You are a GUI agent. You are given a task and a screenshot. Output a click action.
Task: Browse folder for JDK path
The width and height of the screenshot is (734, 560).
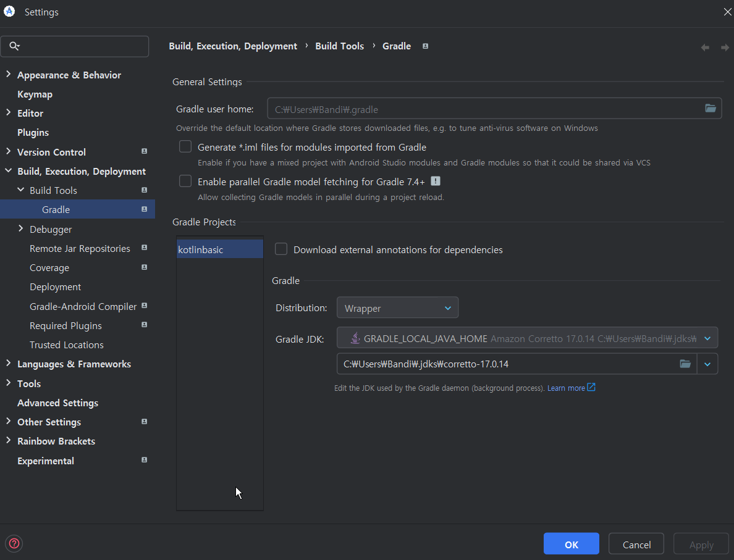685,364
